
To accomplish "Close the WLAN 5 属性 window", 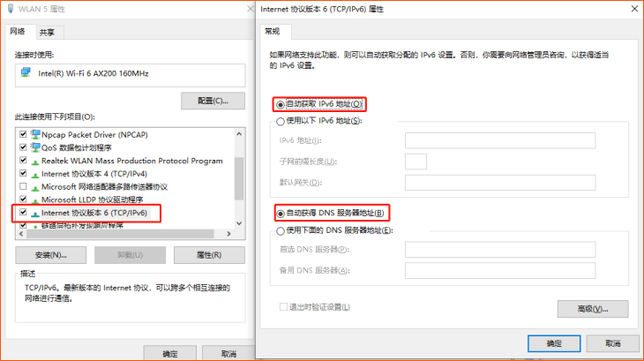I will click(251, 9).
